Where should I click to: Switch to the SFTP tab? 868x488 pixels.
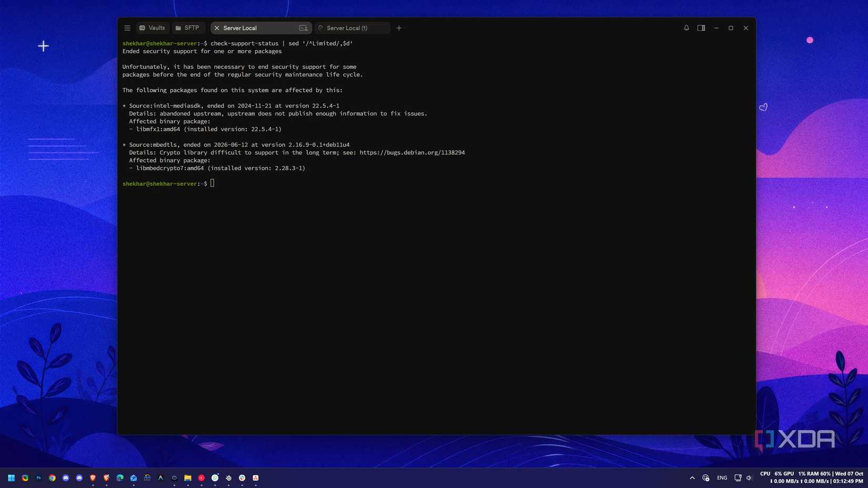[187, 28]
